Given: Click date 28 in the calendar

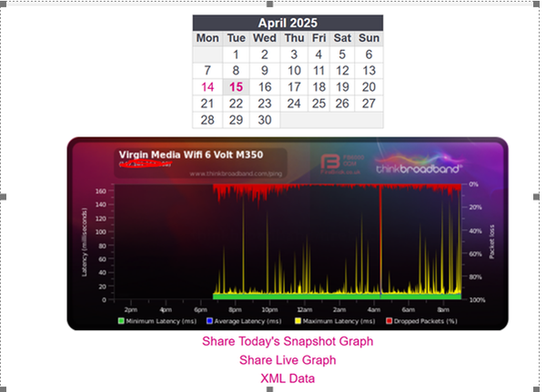Looking at the screenshot, I should click(207, 120).
